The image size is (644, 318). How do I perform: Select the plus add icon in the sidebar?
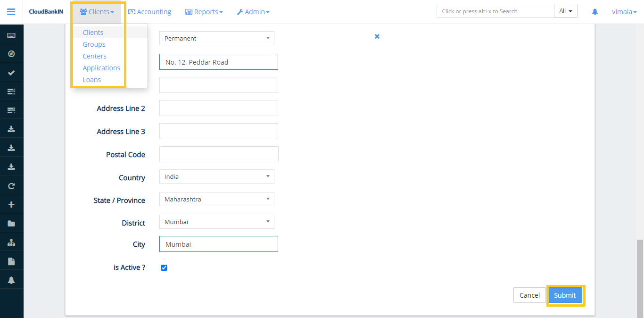[11, 204]
